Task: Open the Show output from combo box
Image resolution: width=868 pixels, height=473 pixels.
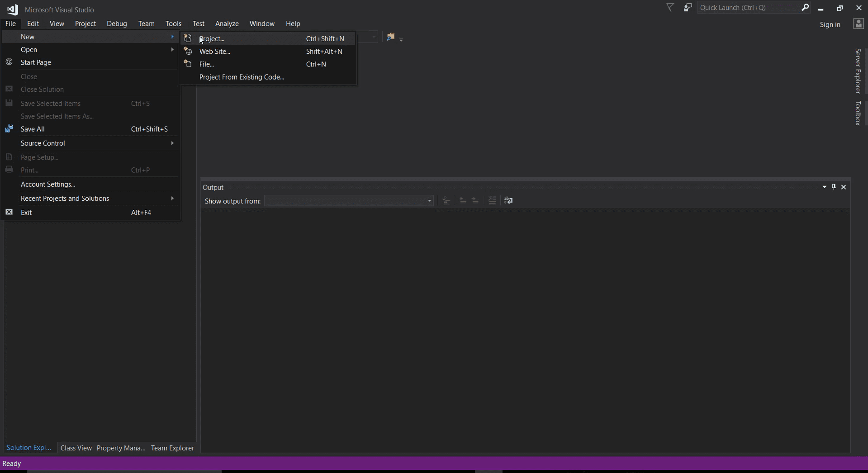Action: (349, 201)
